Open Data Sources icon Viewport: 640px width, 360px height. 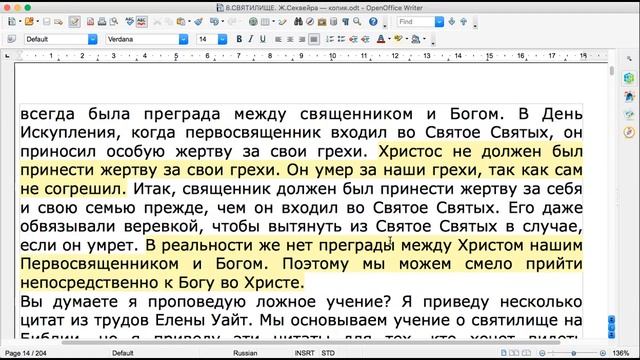[x=333, y=22]
